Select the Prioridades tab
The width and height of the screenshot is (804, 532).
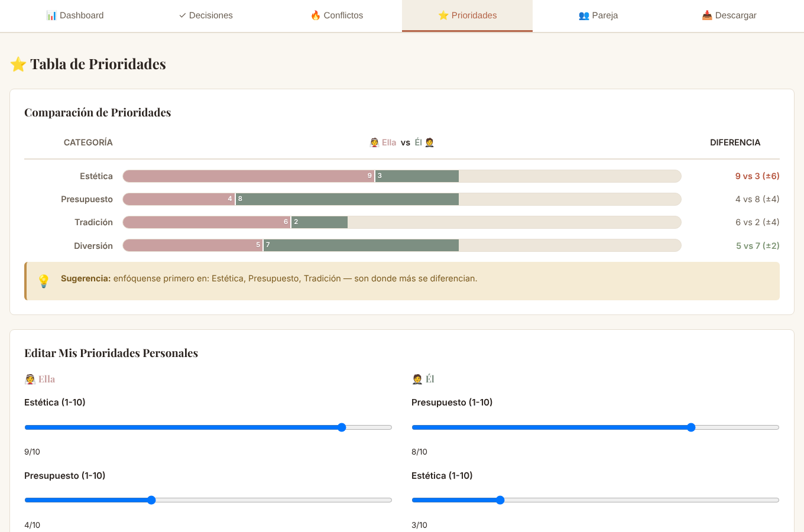click(467, 15)
